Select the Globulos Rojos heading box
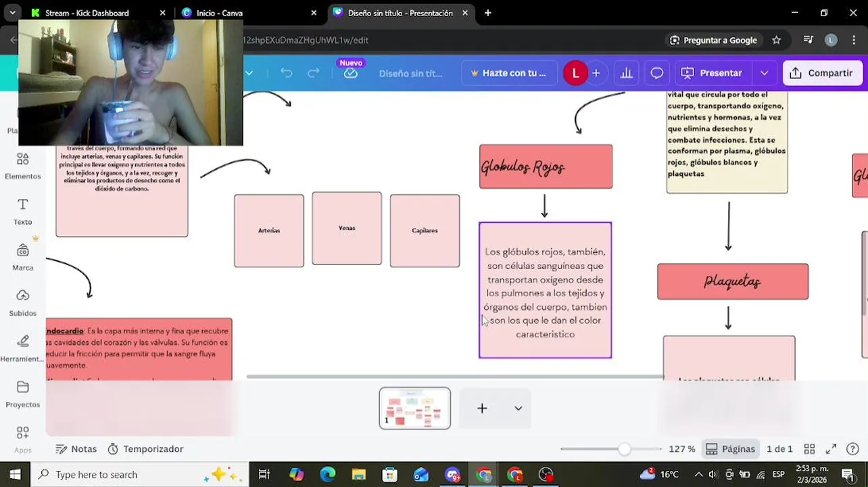 click(x=546, y=166)
